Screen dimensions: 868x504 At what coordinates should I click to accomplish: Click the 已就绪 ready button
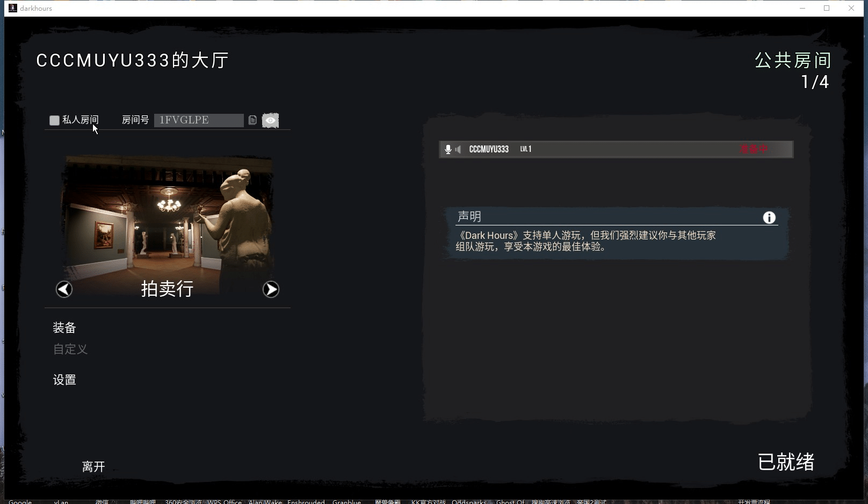coord(785,462)
